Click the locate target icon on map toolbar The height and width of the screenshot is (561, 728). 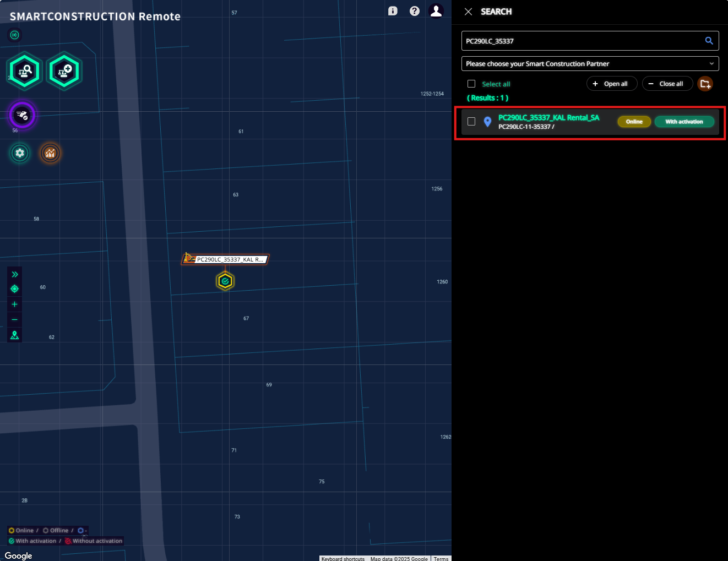pyautogui.click(x=15, y=289)
